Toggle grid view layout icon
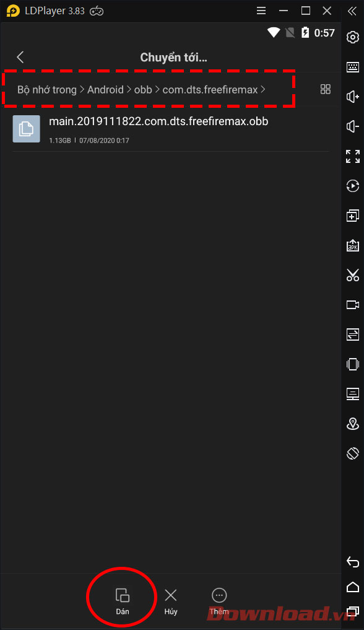Image resolution: width=364 pixels, height=630 pixels. (x=326, y=89)
